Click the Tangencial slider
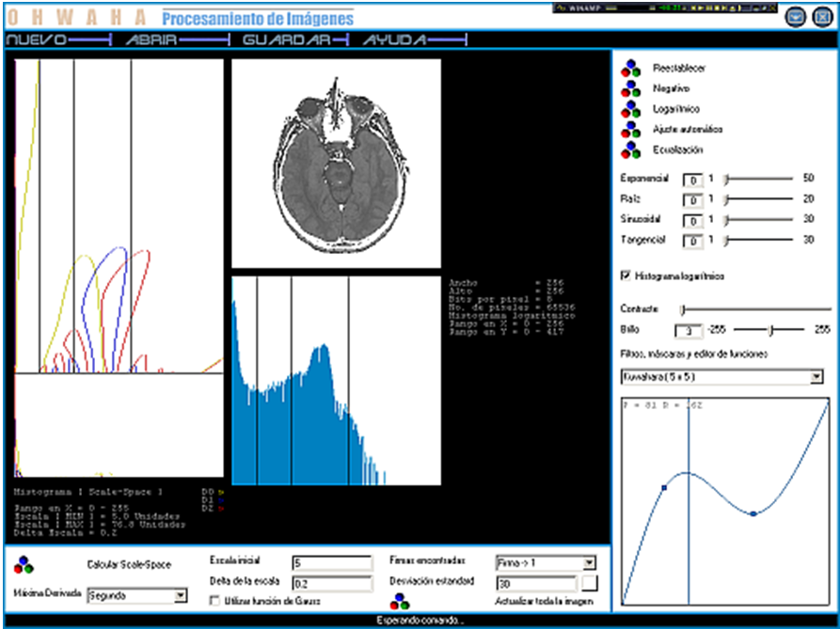Image resolution: width=840 pixels, height=629 pixels. pyautogui.click(x=758, y=240)
